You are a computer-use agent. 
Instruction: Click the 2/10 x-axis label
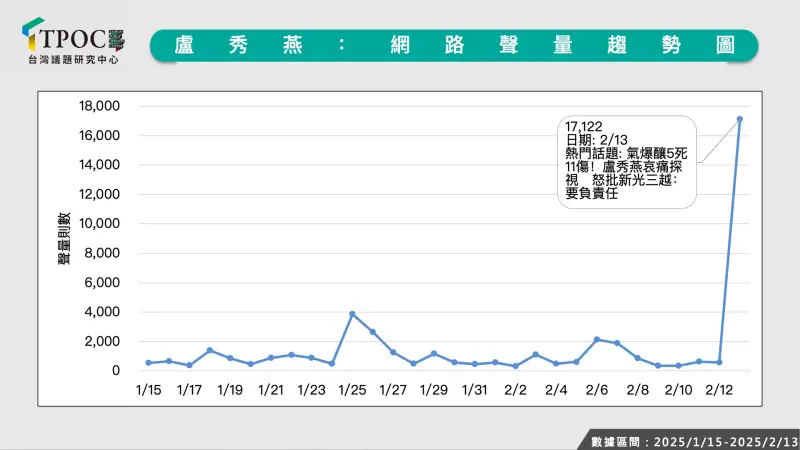click(x=679, y=390)
